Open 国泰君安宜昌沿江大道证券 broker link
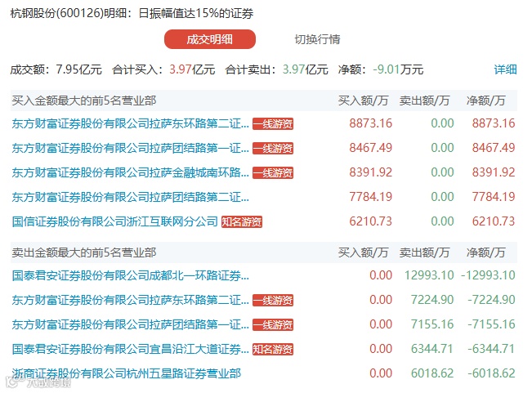This screenshot has width=532, height=393. click(130, 349)
